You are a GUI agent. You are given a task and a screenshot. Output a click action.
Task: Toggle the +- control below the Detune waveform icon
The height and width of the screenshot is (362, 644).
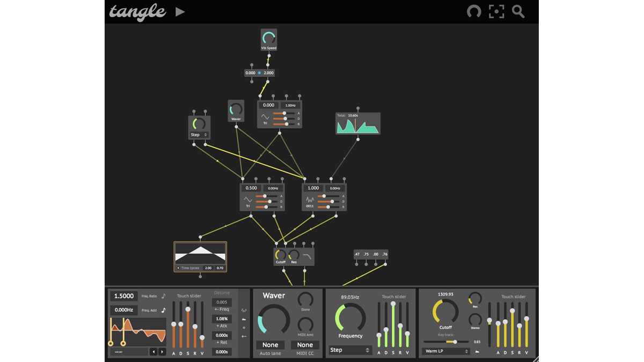pyautogui.click(x=244, y=336)
